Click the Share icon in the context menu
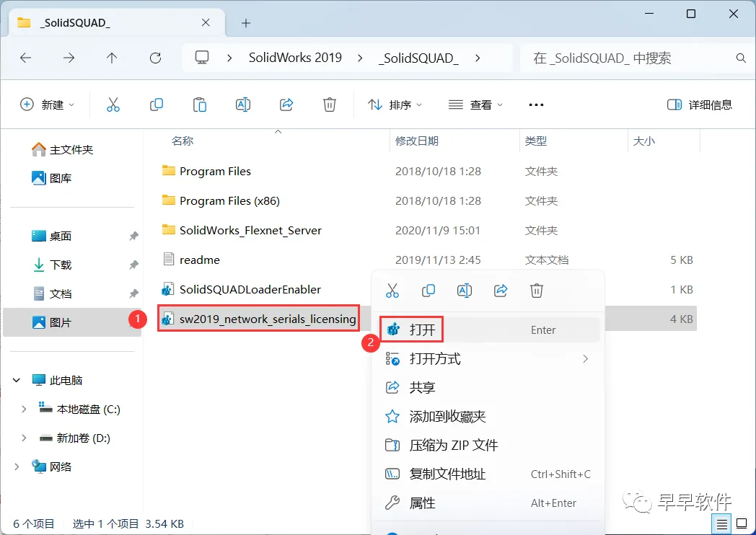The height and width of the screenshot is (535, 756). 501,291
